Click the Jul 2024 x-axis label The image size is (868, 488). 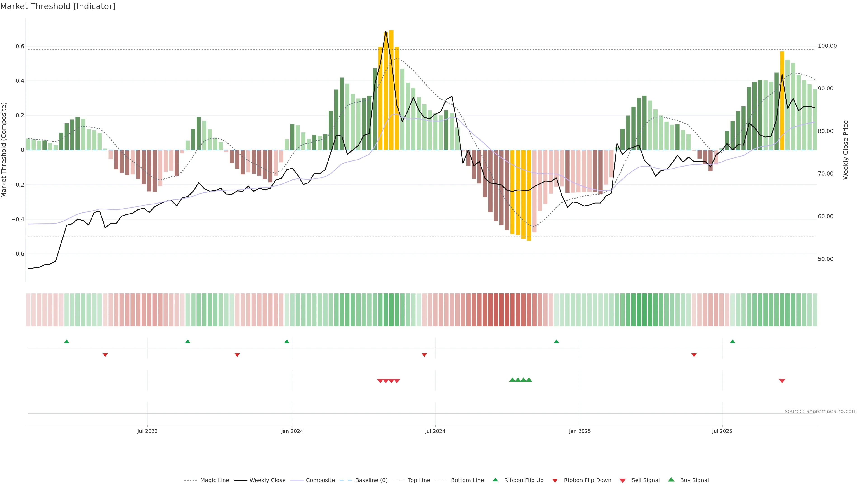pos(435,431)
